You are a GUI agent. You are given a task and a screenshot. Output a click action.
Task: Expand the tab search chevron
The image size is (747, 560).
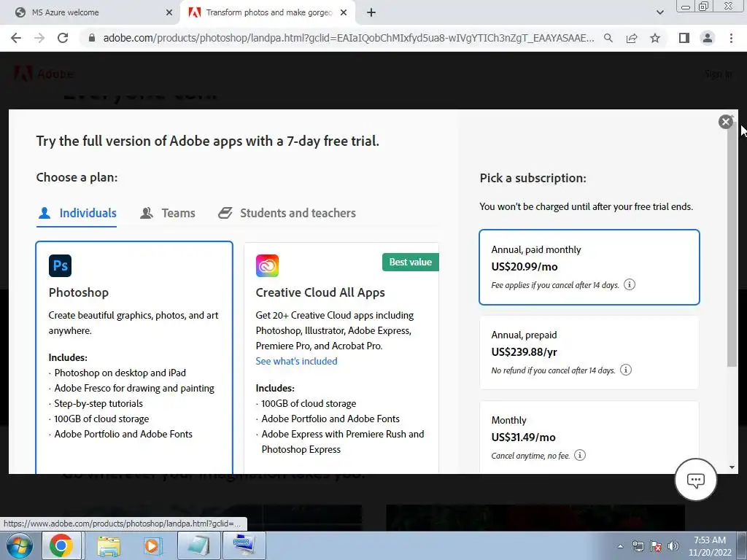click(659, 13)
